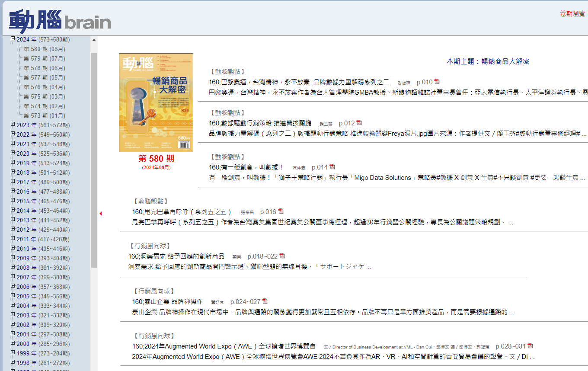The image size is (588, 371).
Task: Open 2024年Augmented World Expo article title
Action: 224,346
